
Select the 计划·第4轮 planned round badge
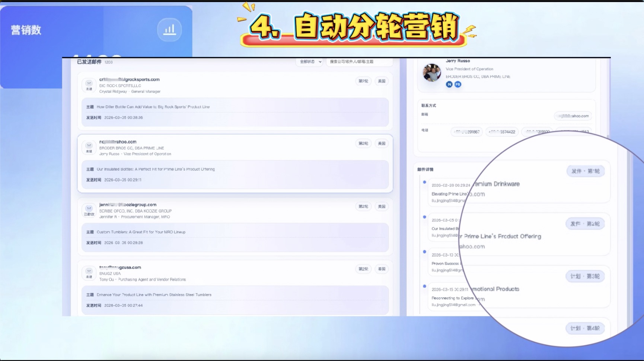(585, 328)
